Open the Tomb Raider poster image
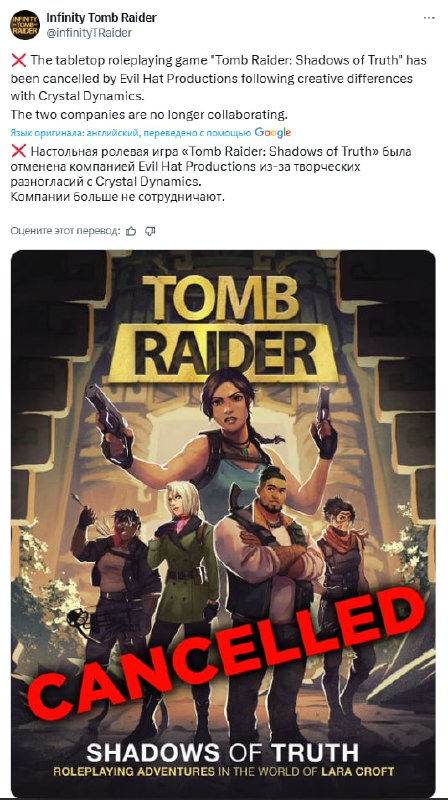This screenshot has height=800, width=448. pos(223,523)
